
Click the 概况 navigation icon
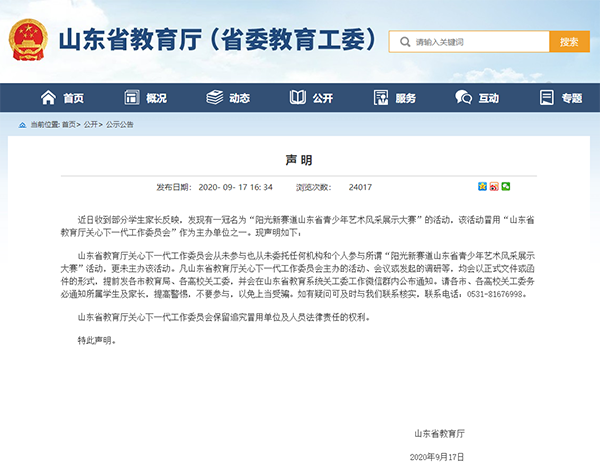(x=131, y=98)
